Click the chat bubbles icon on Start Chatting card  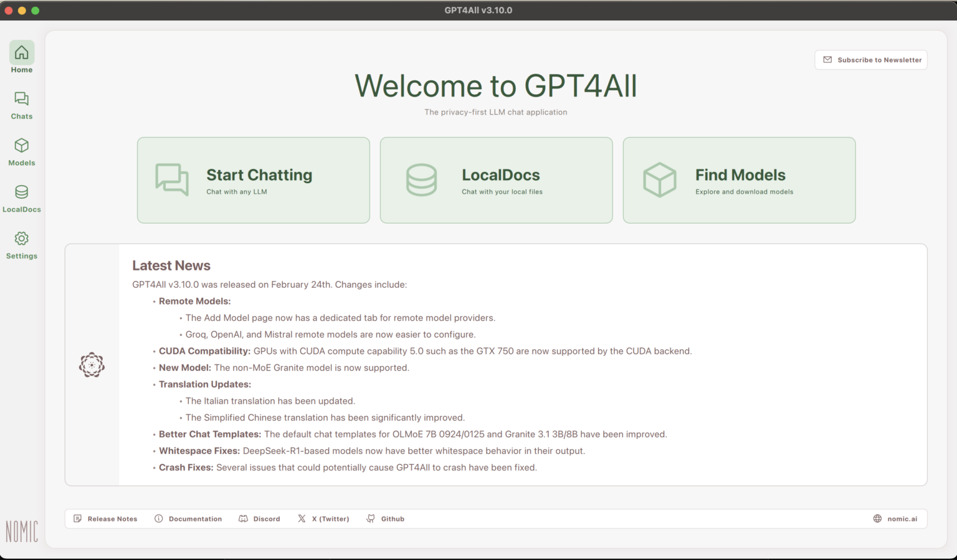point(171,180)
